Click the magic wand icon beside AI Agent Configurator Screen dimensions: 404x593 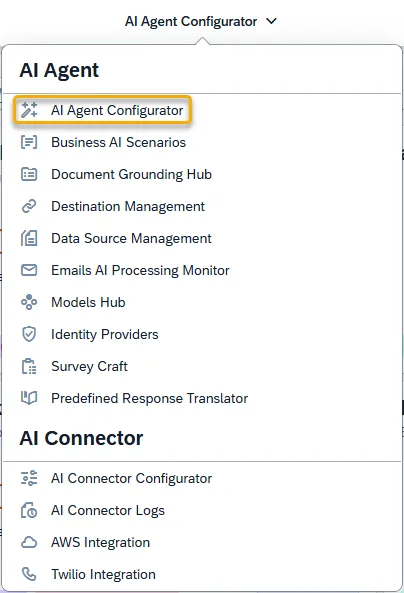29,110
